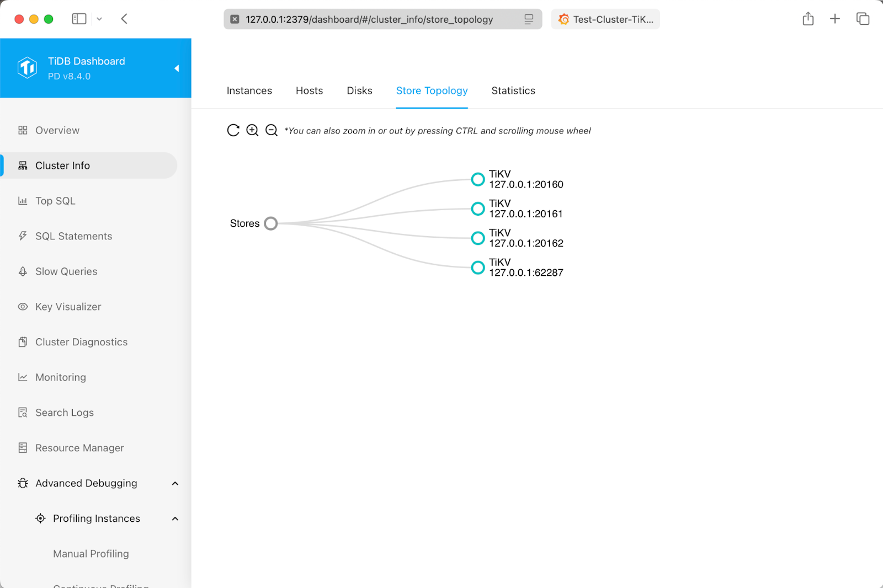Open the Slow Queries page
Image resolution: width=883 pixels, height=588 pixels.
point(66,271)
